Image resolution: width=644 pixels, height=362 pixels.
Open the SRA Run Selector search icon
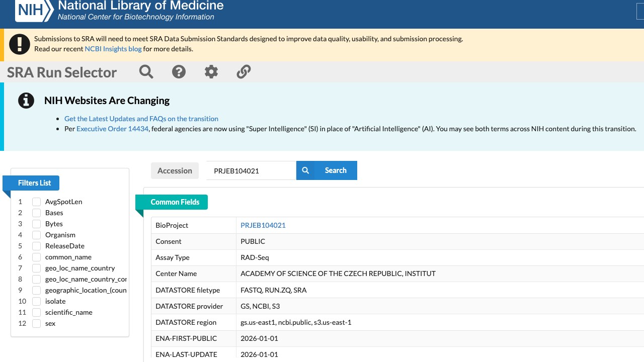pos(146,72)
